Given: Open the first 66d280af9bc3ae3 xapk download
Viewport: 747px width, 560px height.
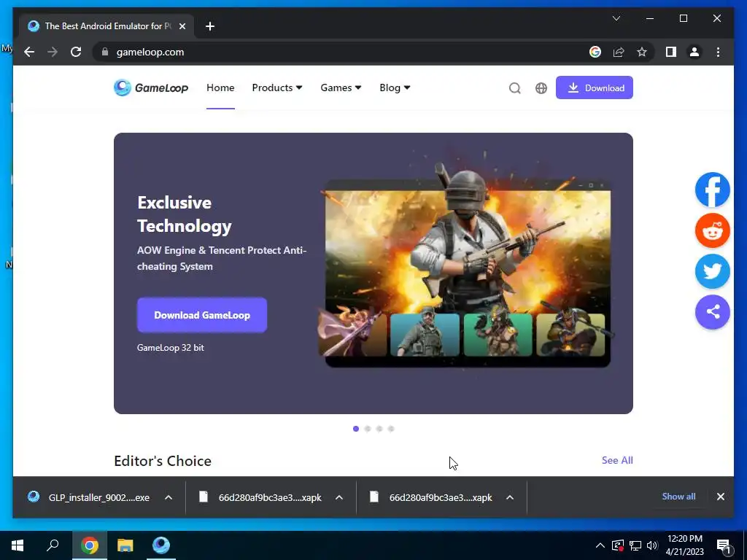Looking at the screenshot, I should point(261,497).
